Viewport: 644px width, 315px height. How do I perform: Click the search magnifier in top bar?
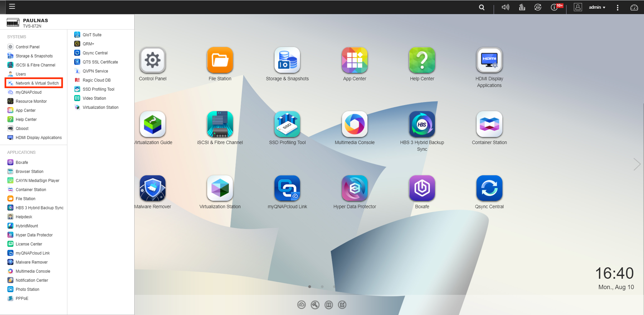(482, 7)
